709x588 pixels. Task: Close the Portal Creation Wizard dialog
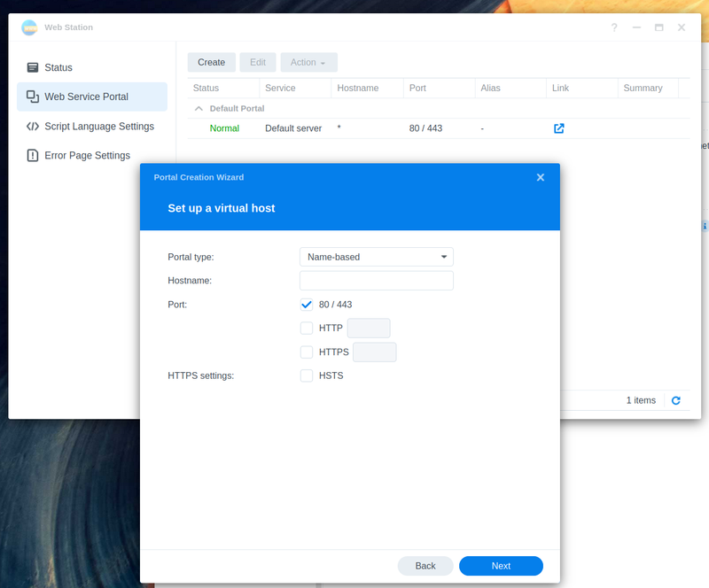pyautogui.click(x=541, y=177)
